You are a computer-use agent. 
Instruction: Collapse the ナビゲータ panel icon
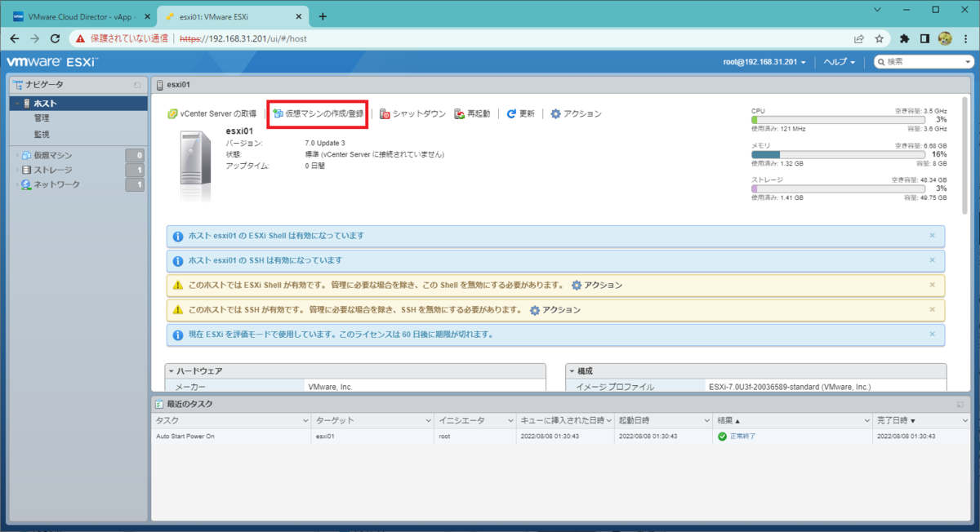click(137, 85)
